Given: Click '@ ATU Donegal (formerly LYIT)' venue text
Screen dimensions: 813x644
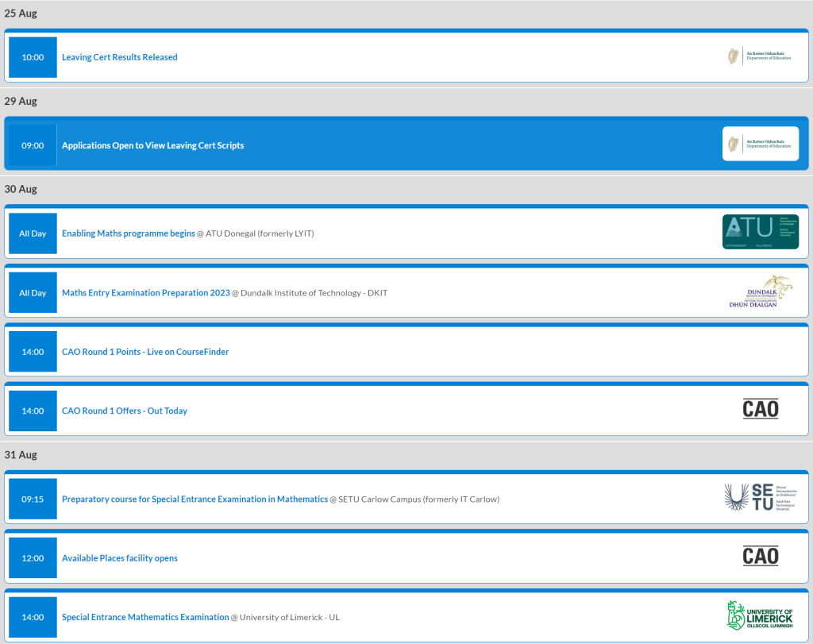Looking at the screenshot, I should (256, 233).
